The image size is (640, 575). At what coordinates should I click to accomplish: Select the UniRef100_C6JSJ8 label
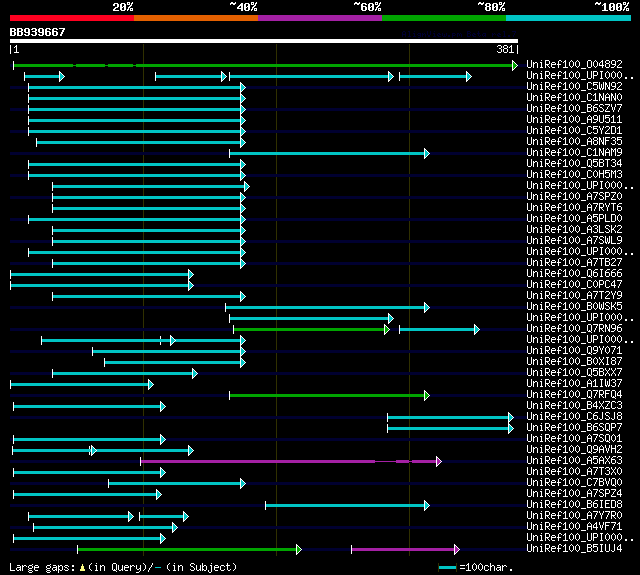(x=574, y=417)
